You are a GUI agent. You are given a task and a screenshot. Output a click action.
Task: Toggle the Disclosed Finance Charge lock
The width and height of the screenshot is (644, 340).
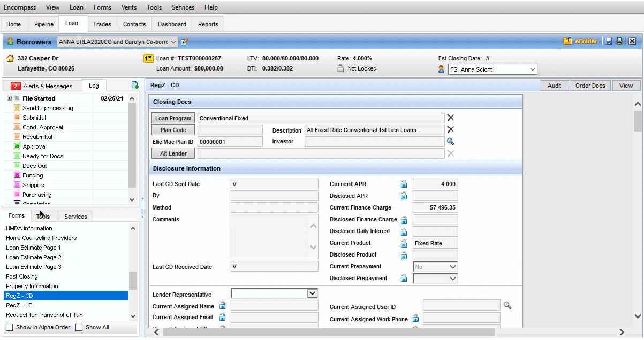click(x=404, y=220)
